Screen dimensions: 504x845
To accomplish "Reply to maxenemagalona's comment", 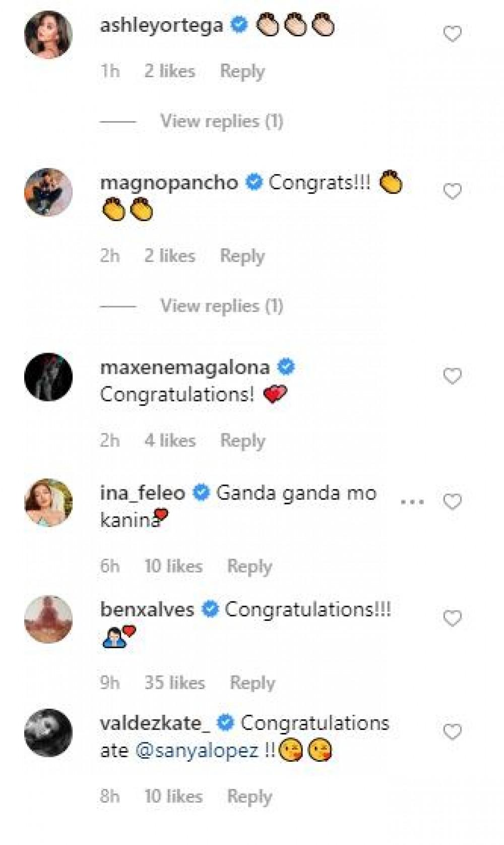I will pyautogui.click(x=242, y=440).
